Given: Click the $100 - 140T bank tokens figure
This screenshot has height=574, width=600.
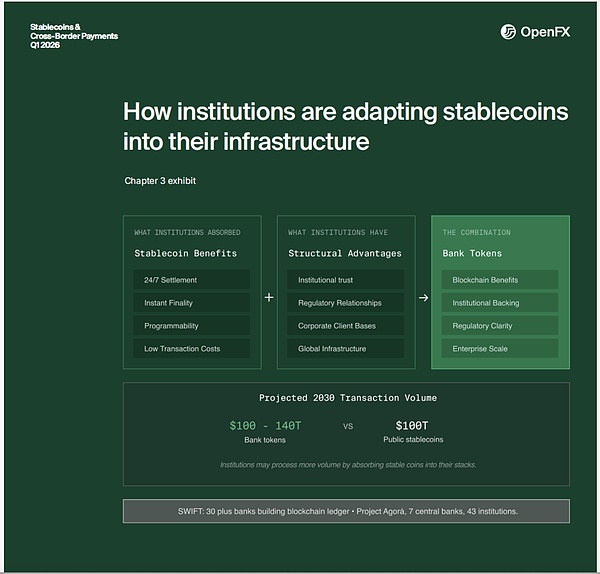Looking at the screenshot, I should [x=265, y=425].
